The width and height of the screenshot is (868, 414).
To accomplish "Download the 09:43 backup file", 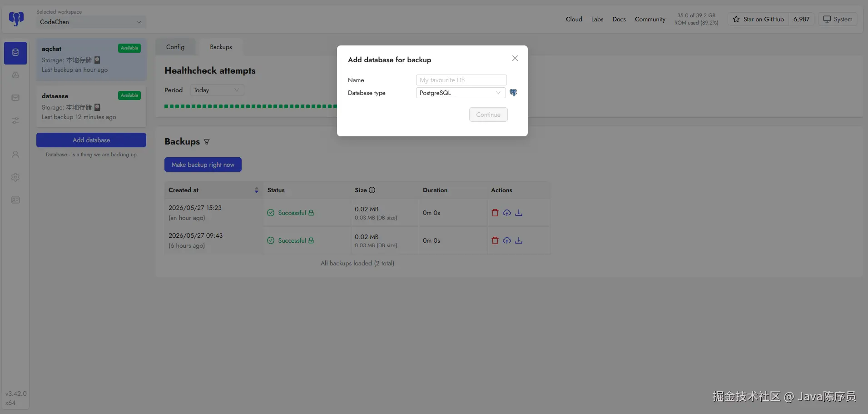I will point(519,240).
